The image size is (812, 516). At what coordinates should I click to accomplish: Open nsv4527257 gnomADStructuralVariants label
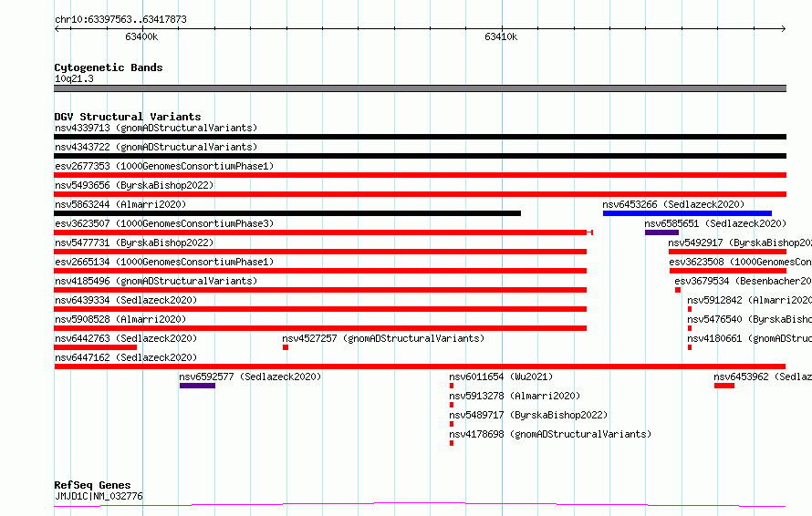(383, 338)
